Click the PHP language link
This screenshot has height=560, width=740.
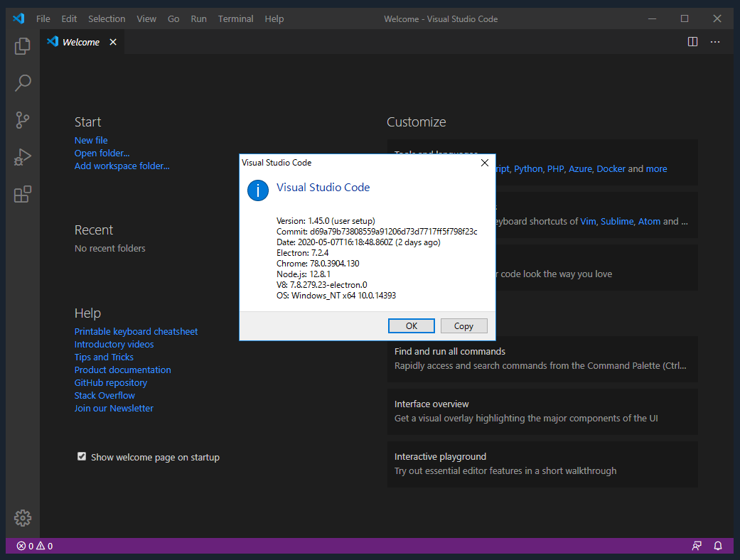pos(555,169)
